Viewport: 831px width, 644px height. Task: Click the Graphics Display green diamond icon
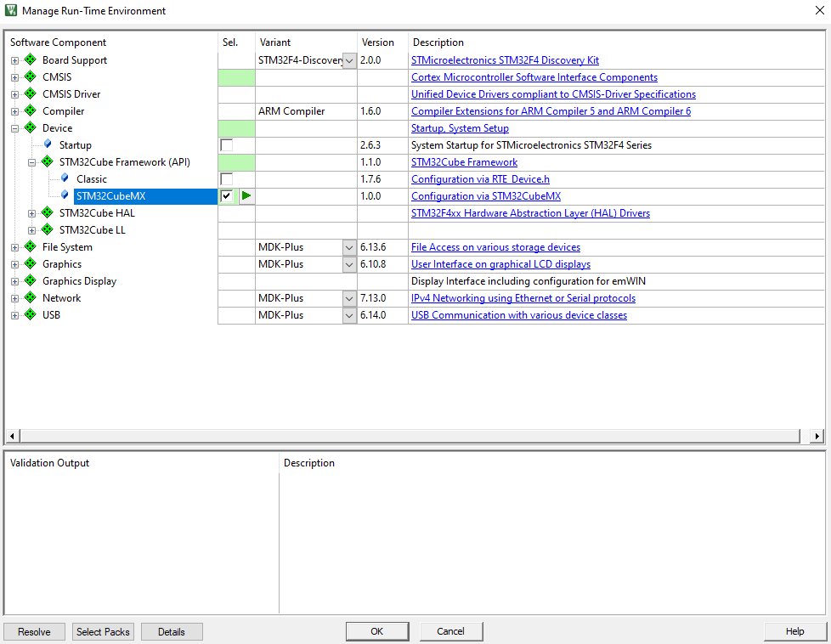click(x=31, y=280)
